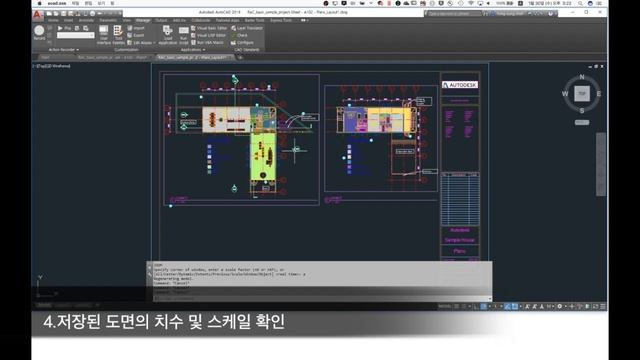Toggle object snap in status bar
The image size is (640, 360).
pos(514,306)
